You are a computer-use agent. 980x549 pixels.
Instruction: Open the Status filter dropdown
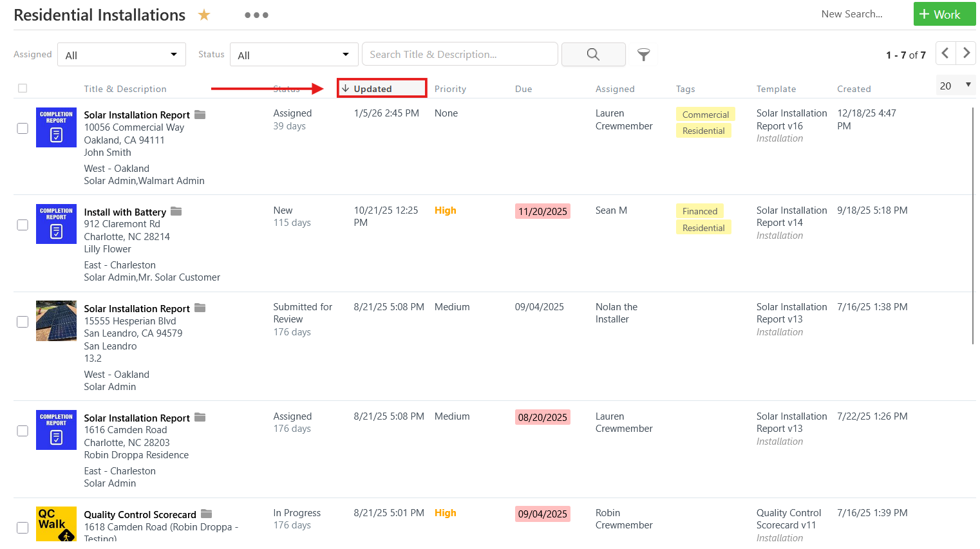[293, 55]
